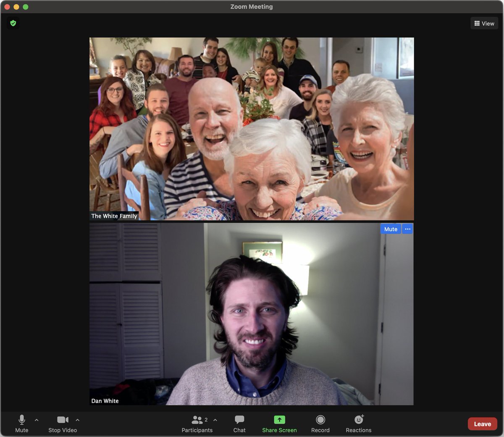504x437 pixels.
Task: Start recording with the Record button
Action: tap(320, 424)
